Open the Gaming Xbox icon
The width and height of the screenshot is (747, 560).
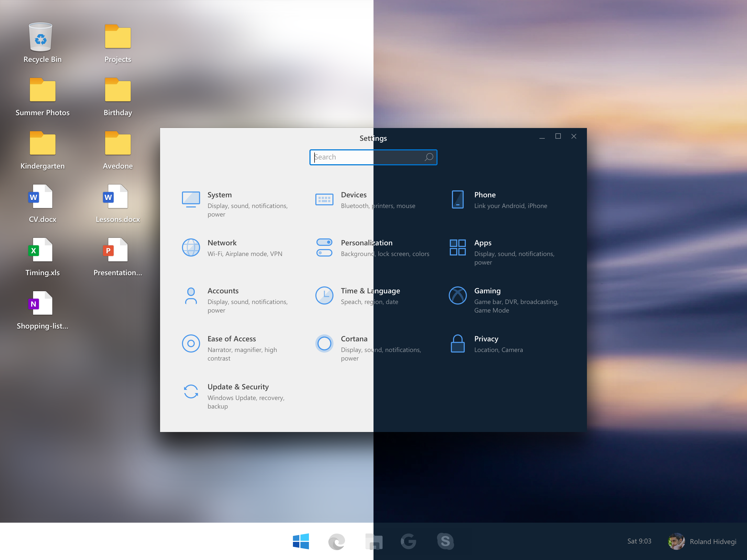pyautogui.click(x=458, y=295)
